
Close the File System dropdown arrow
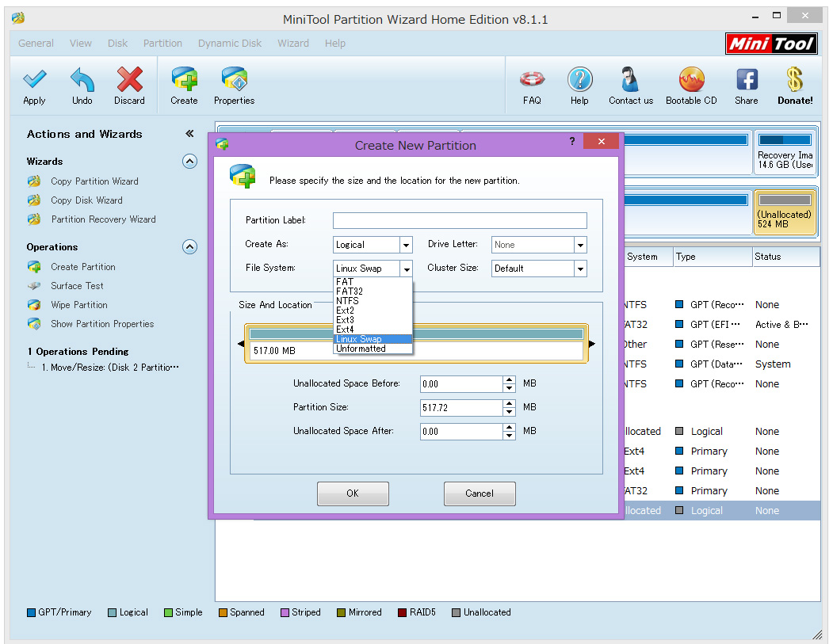407,269
